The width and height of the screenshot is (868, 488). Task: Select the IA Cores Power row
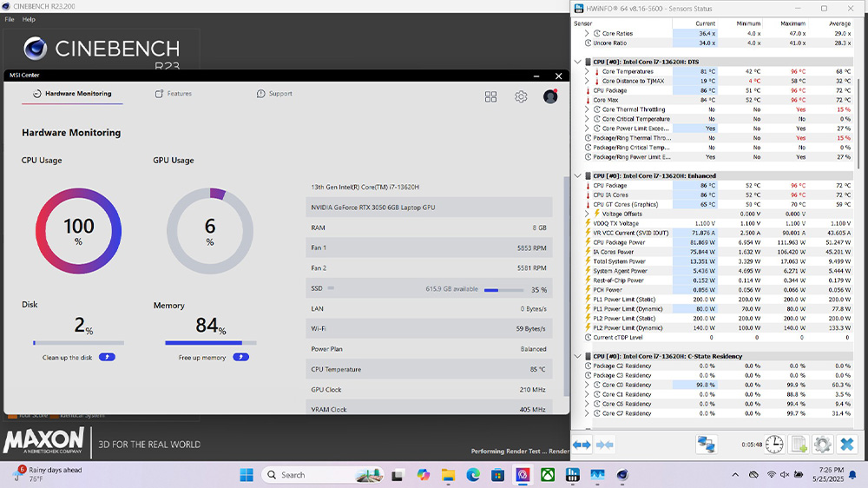coord(718,252)
